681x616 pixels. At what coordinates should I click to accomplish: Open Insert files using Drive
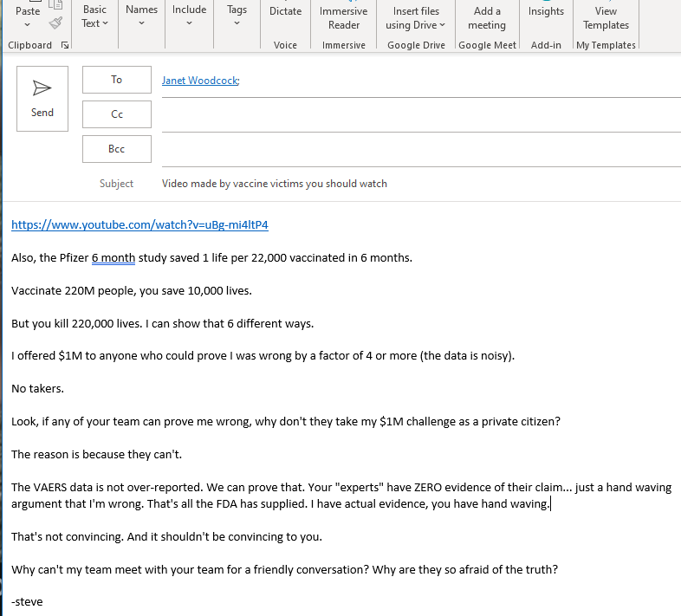(x=416, y=17)
